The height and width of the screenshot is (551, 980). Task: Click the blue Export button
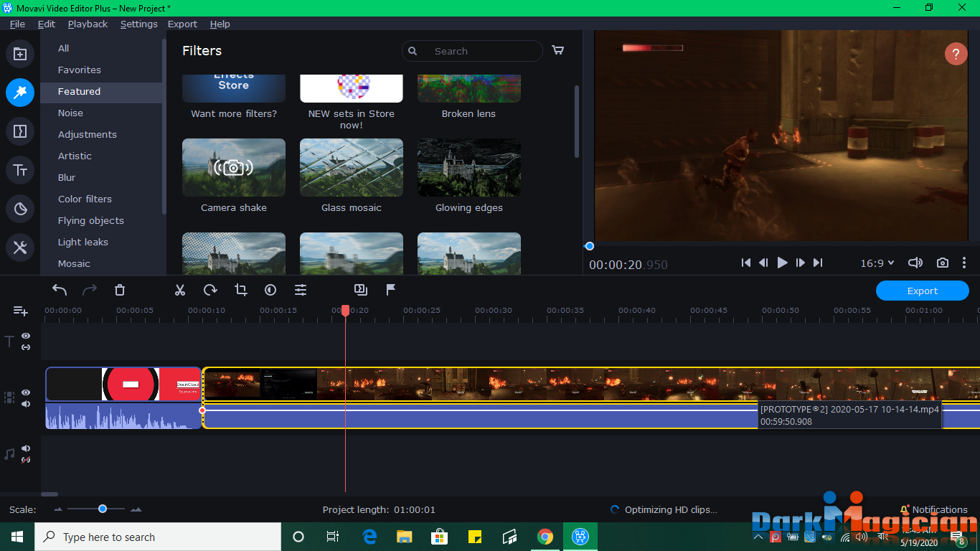pos(923,291)
